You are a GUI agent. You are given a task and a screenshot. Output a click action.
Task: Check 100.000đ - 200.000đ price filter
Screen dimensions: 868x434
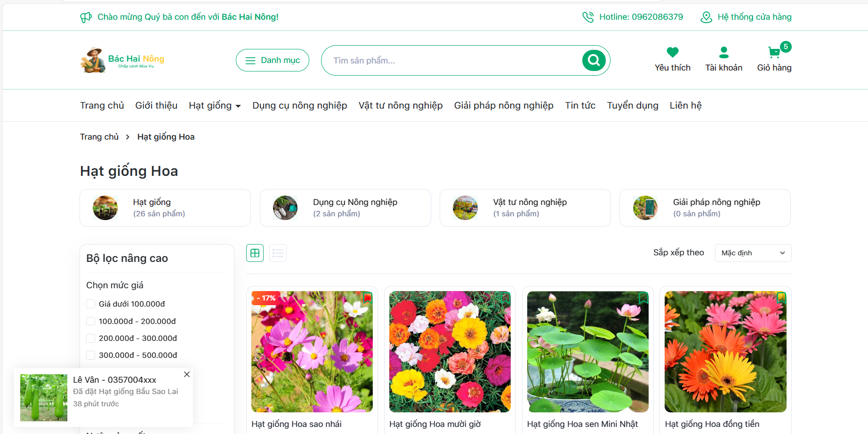[91, 321]
